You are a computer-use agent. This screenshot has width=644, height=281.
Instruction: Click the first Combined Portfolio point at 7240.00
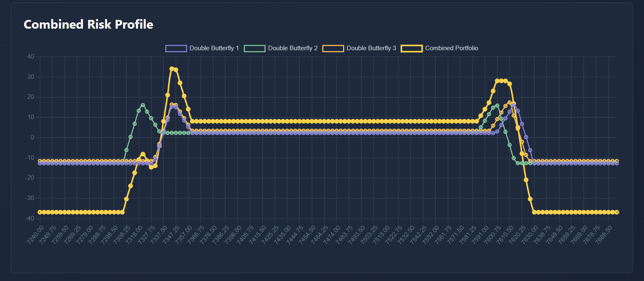click(40, 212)
